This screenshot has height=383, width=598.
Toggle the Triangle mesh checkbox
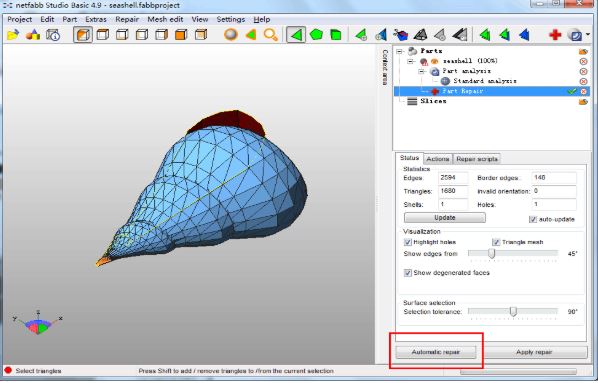point(496,242)
